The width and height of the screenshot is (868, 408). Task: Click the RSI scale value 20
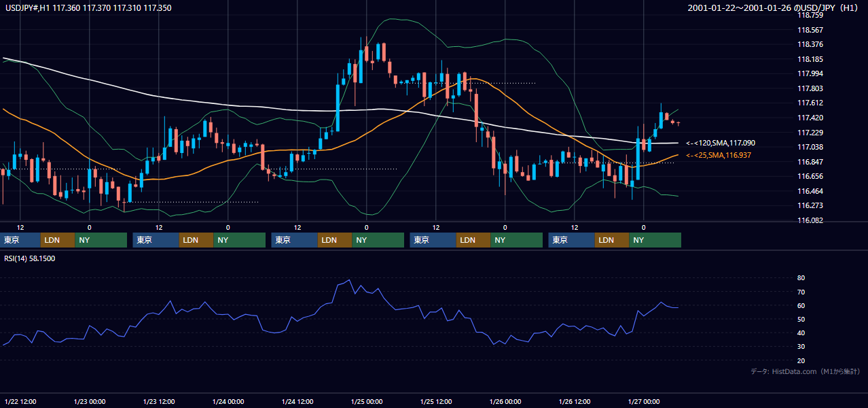click(801, 360)
